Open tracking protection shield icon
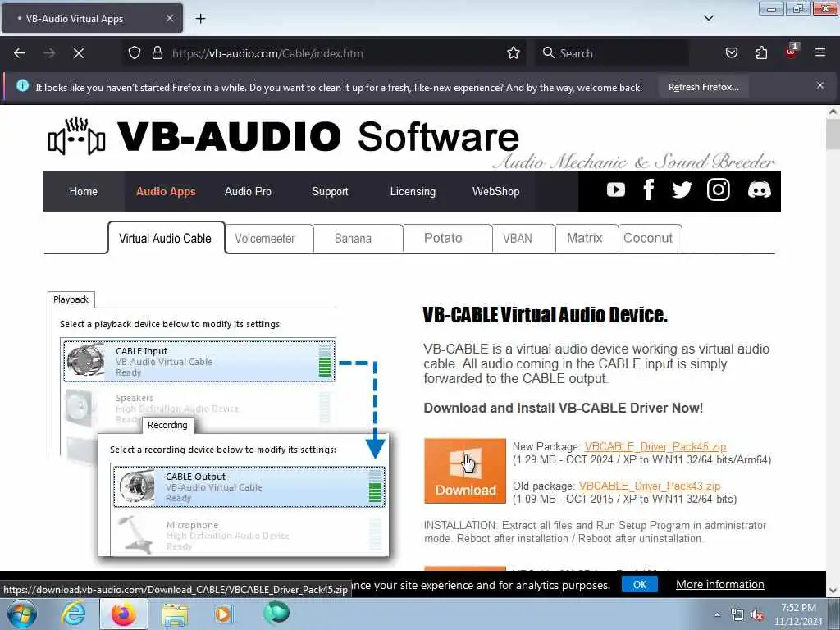Viewport: 840px width, 630px height. pos(135,53)
